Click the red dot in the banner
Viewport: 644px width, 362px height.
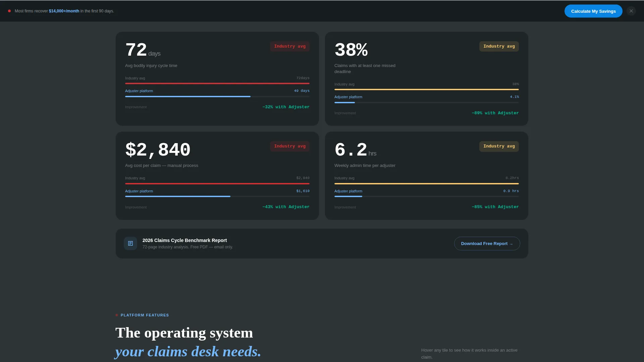(x=9, y=11)
